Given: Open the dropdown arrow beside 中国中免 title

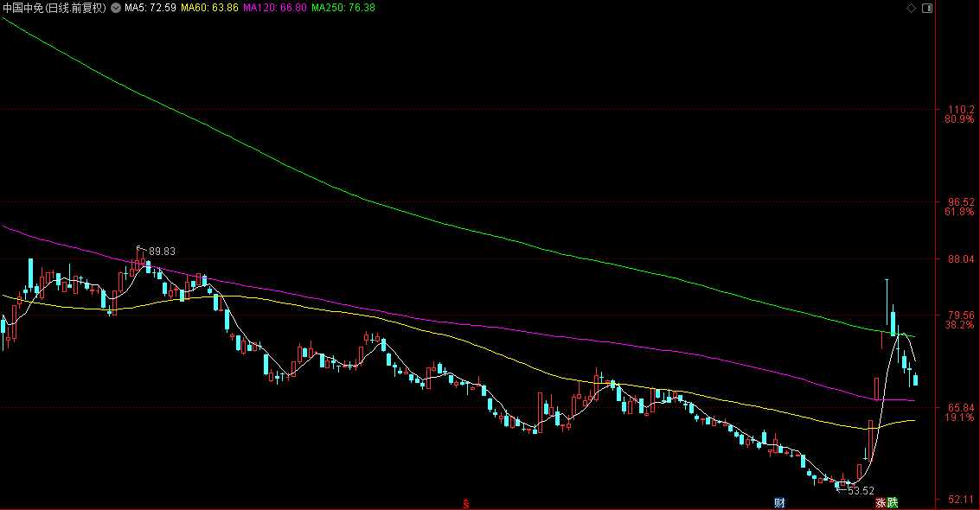Looking at the screenshot, I should (x=116, y=8).
